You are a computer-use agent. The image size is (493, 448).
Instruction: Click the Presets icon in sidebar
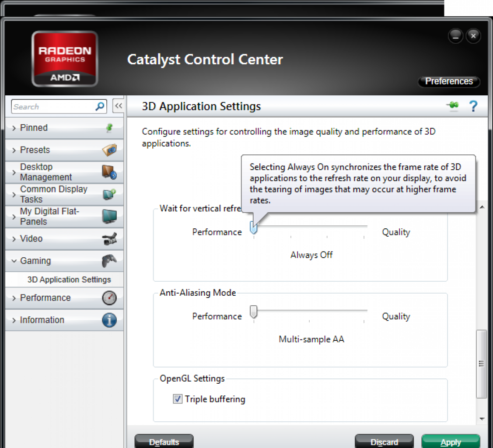pos(109,150)
